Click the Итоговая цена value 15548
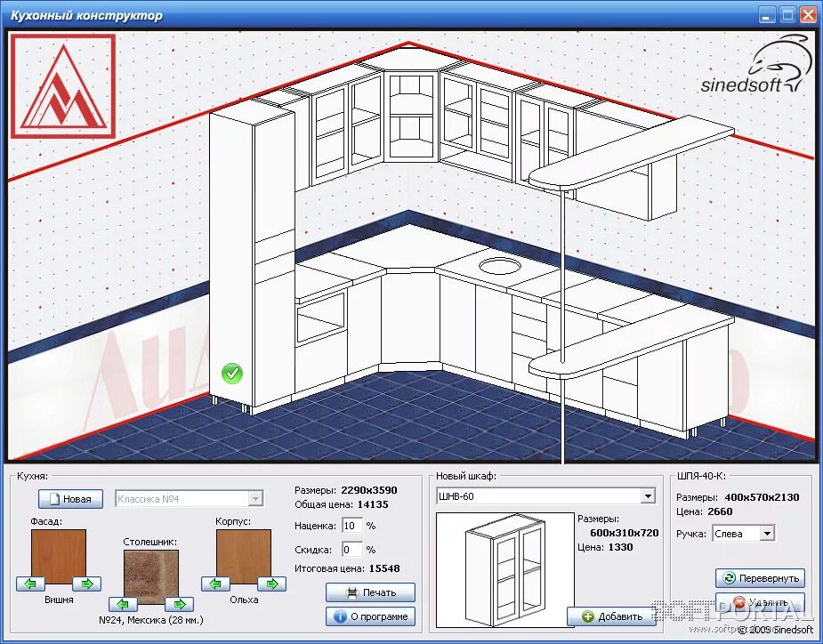 tap(384, 568)
